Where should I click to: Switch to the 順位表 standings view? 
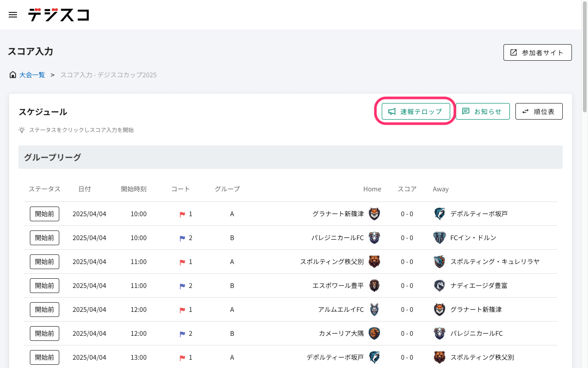(x=539, y=111)
